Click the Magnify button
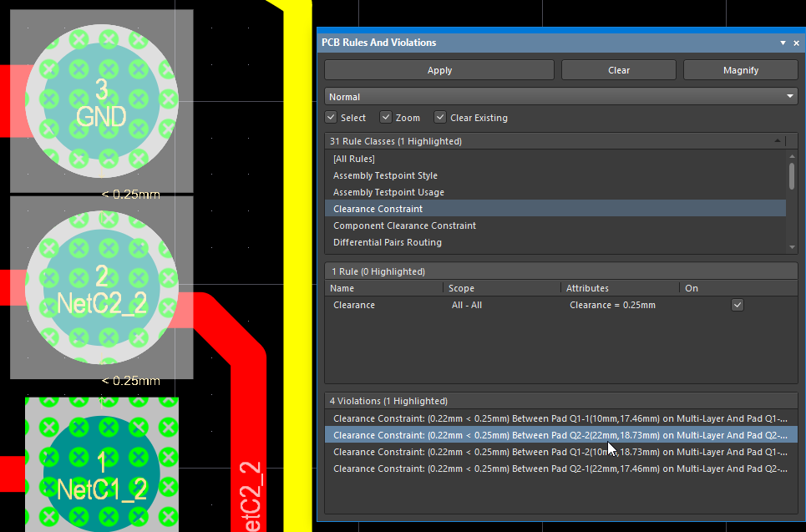This screenshot has height=532, width=806. (x=740, y=70)
